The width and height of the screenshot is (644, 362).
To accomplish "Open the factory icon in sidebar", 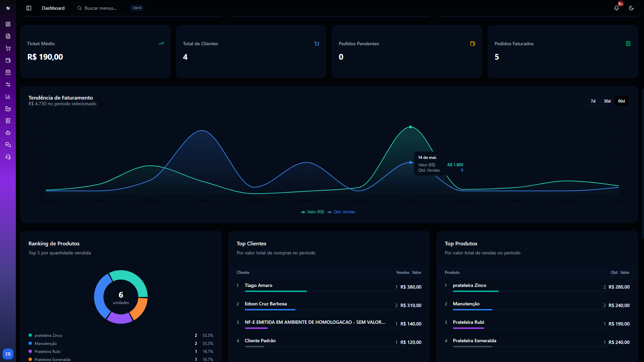I will point(8,109).
